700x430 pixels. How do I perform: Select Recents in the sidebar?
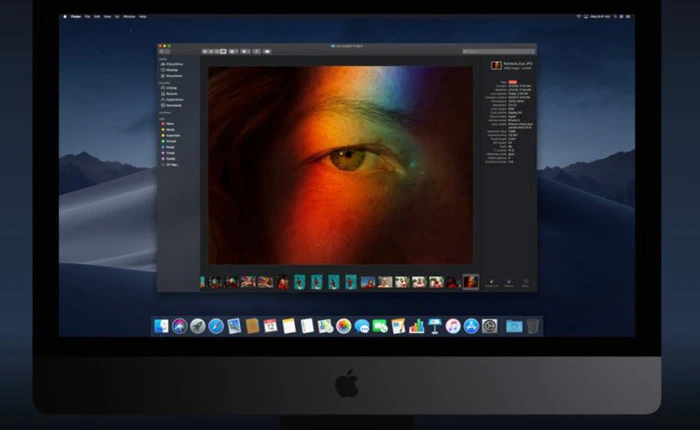click(x=170, y=94)
